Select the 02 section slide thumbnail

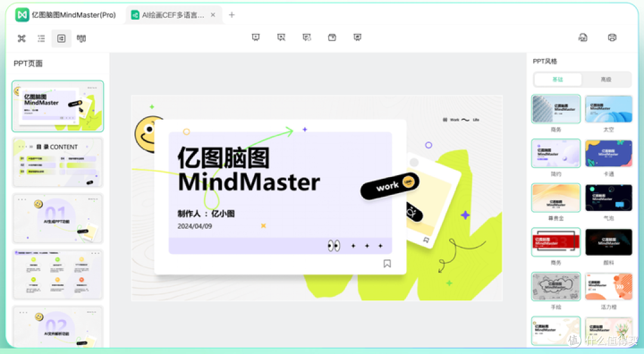(57, 327)
